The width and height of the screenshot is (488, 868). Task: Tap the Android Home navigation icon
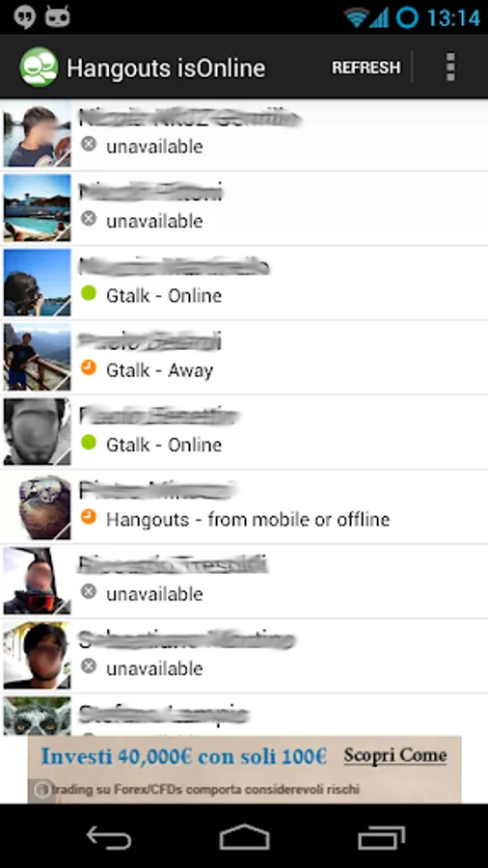(x=244, y=837)
